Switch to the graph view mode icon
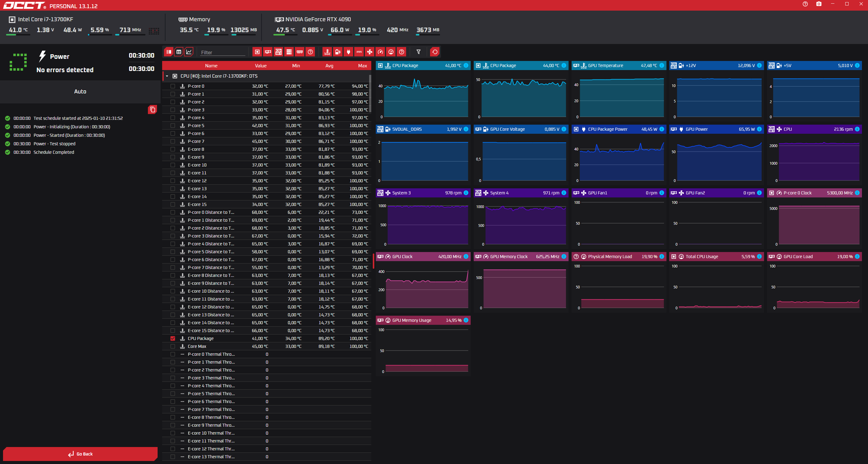Viewport: 868px width, 464px height. pos(189,52)
